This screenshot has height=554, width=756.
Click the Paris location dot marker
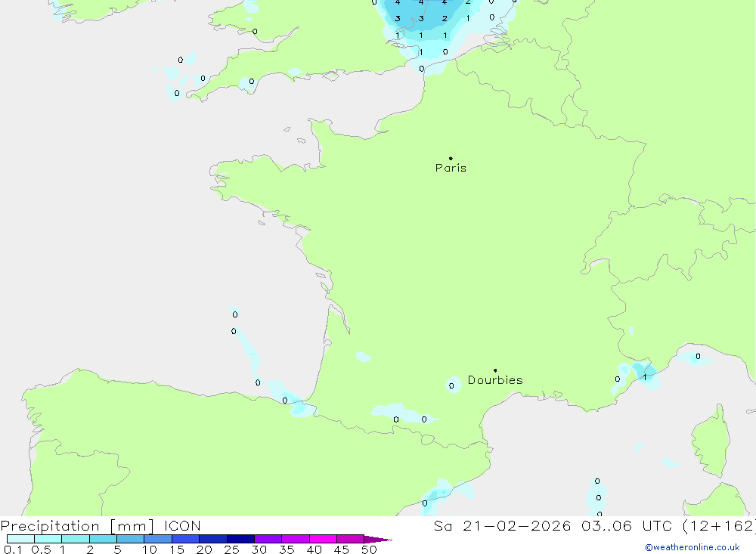[x=451, y=158]
